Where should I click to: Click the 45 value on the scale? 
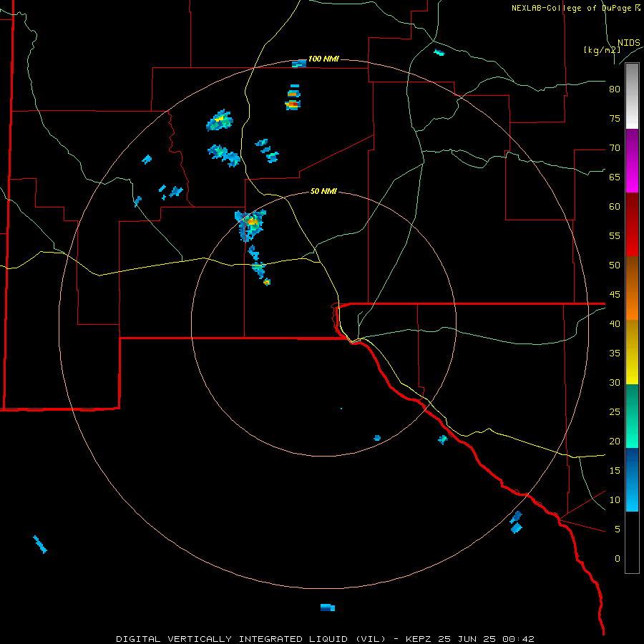(615, 295)
